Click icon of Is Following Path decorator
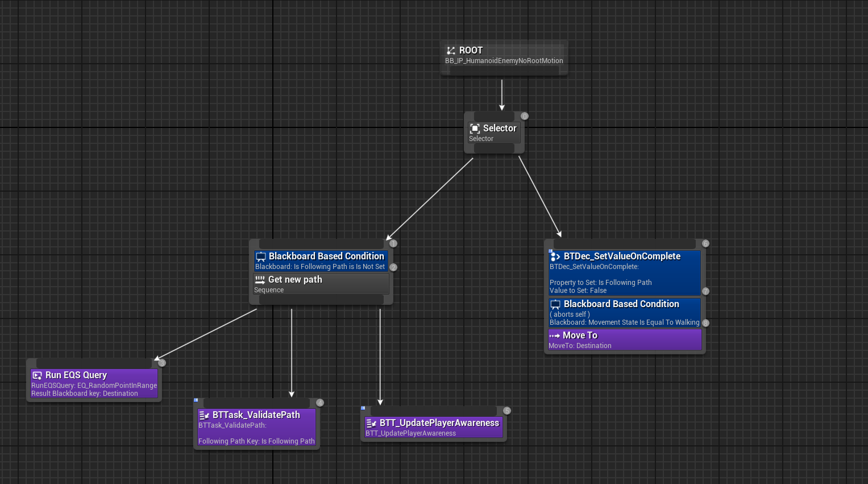 click(261, 257)
